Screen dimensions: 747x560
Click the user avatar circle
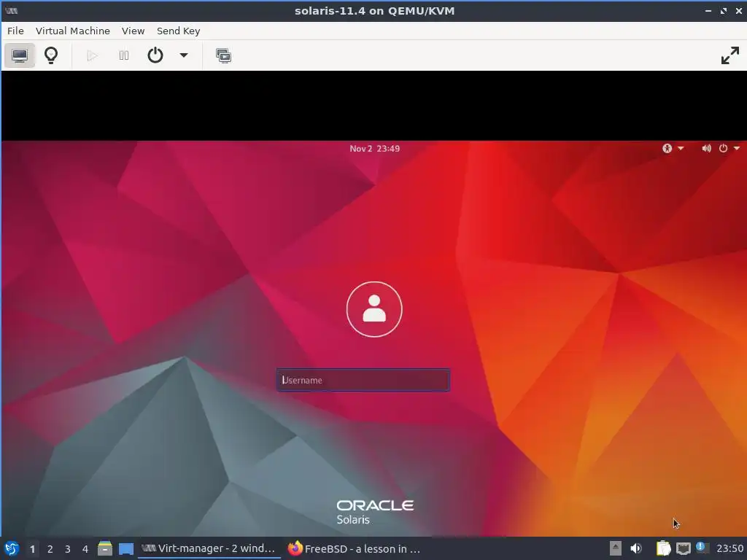(x=374, y=309)
